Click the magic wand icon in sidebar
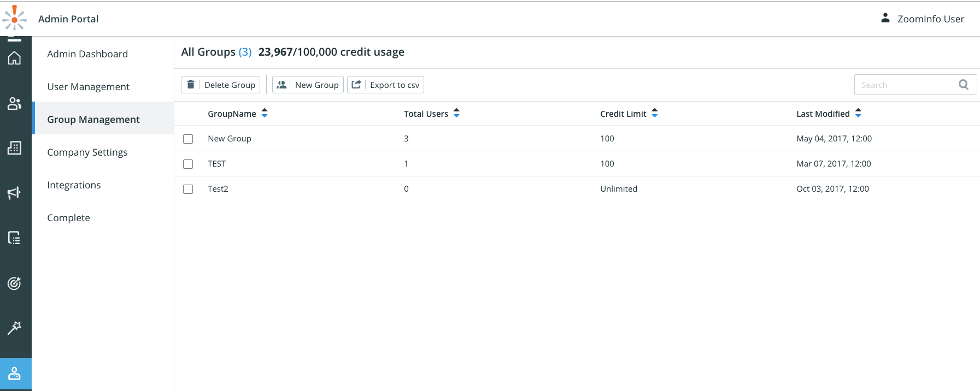Screen dimensions: 980x391 (x=15, y=328)
